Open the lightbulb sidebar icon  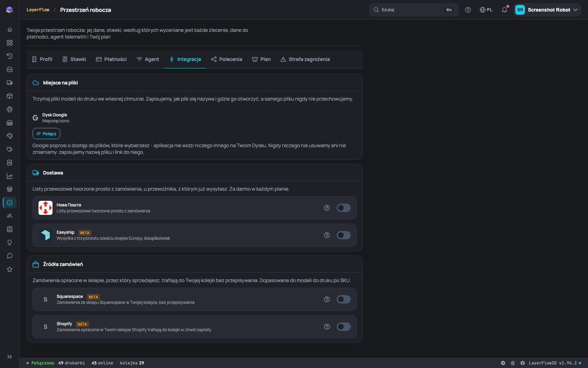point(9,243)
